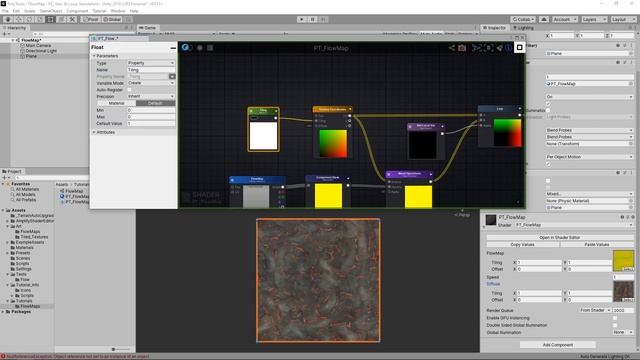This screenshot has height=360, width=640.
Task: Toggle Enable GPU Instancing checkbox
Action: [615, 318]
